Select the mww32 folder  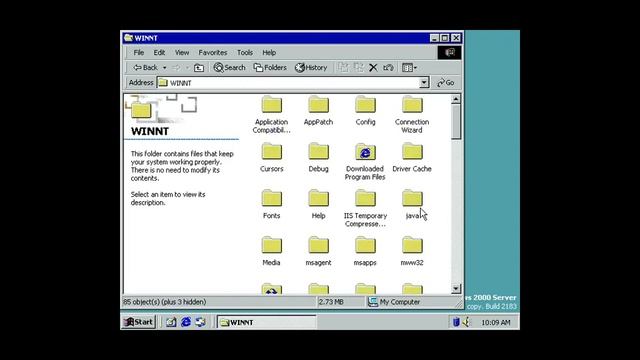click(x=412, y=251)
